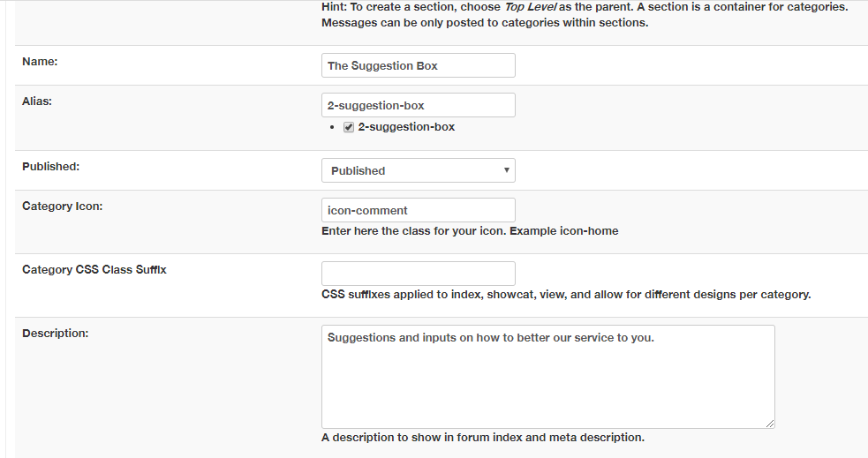Click the CSS suffixes help text
This screenshot has height=458, width=868.
click(x=565, y=295)
